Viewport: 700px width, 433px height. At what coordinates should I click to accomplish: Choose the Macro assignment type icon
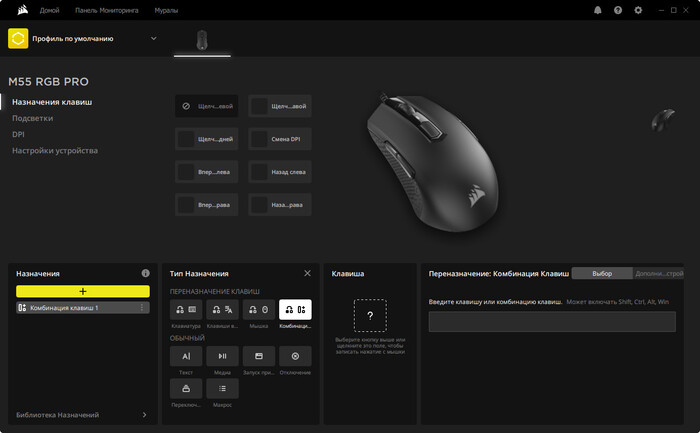click(222, 389)
